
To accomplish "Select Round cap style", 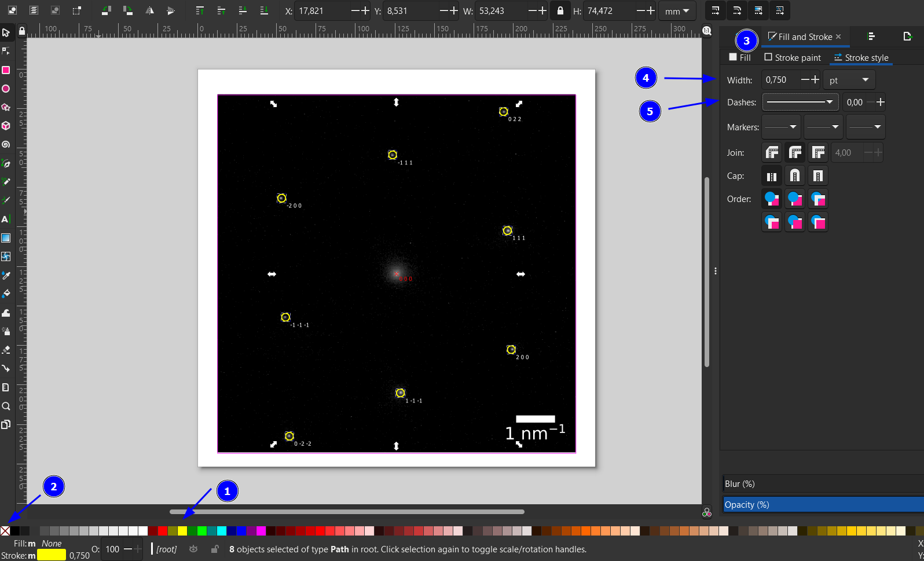I will (x=795, y=176).
